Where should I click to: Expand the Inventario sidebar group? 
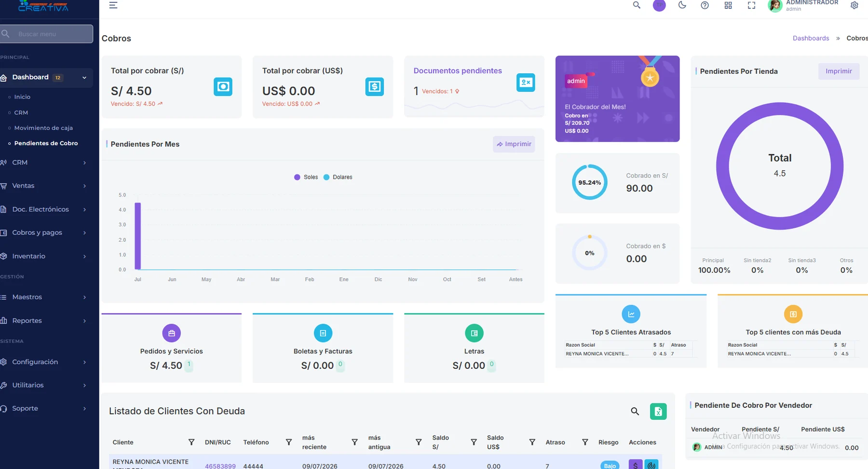pos(46,256)
